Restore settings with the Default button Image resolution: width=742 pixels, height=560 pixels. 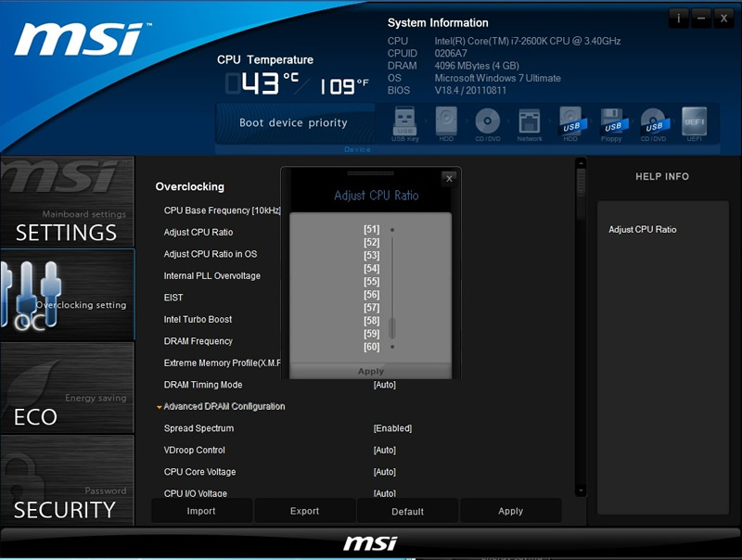[x=407, y=511]
